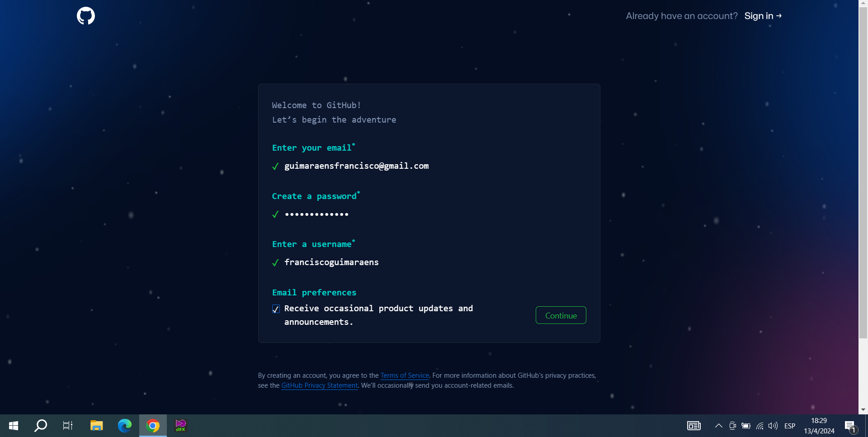Open the volume speaker icon
The image size is (868, 437).
coord(773,426)
